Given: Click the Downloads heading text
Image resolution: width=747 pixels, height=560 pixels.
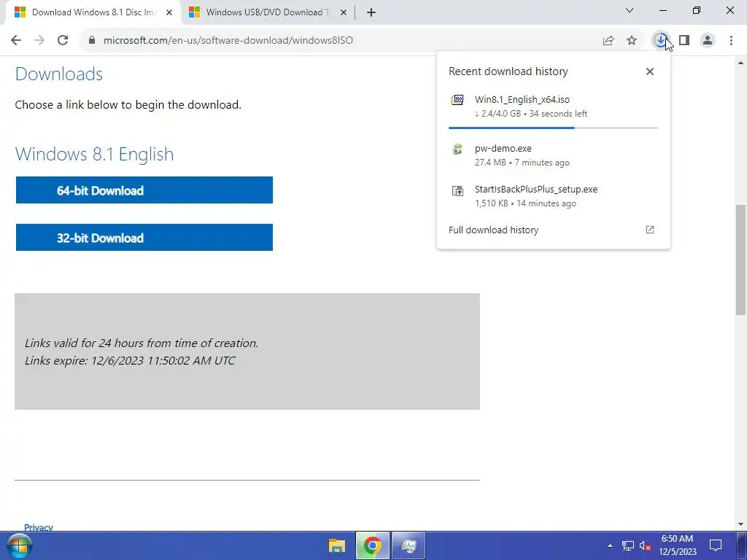Looking at the screenshot, I should [59, 74].
